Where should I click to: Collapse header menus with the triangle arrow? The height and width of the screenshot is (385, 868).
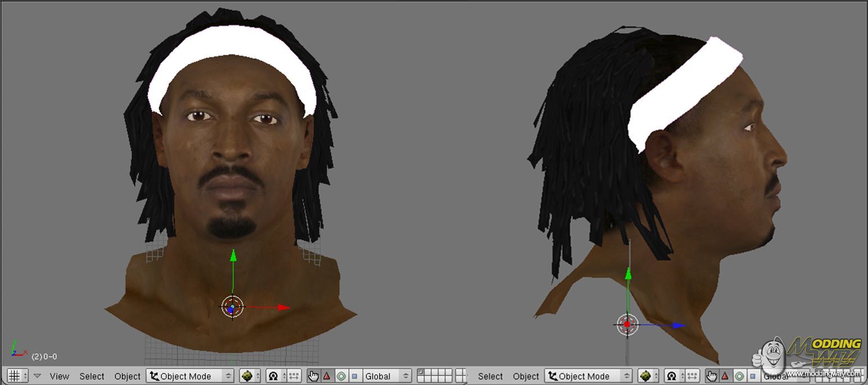37,376
